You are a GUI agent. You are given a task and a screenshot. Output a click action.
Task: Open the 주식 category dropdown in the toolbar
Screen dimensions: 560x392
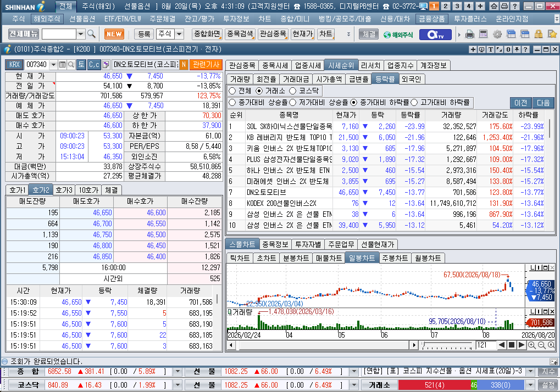179,34
